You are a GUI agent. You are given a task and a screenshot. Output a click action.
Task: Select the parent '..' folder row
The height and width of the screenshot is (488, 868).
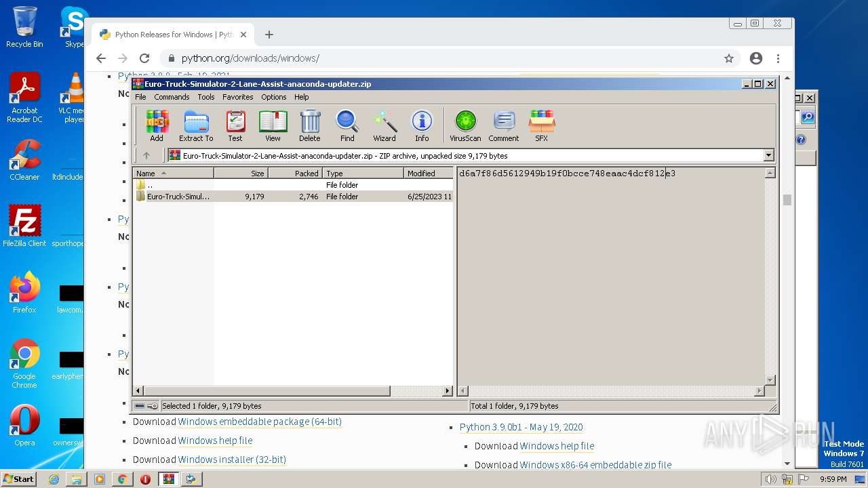tap(293, 185)
